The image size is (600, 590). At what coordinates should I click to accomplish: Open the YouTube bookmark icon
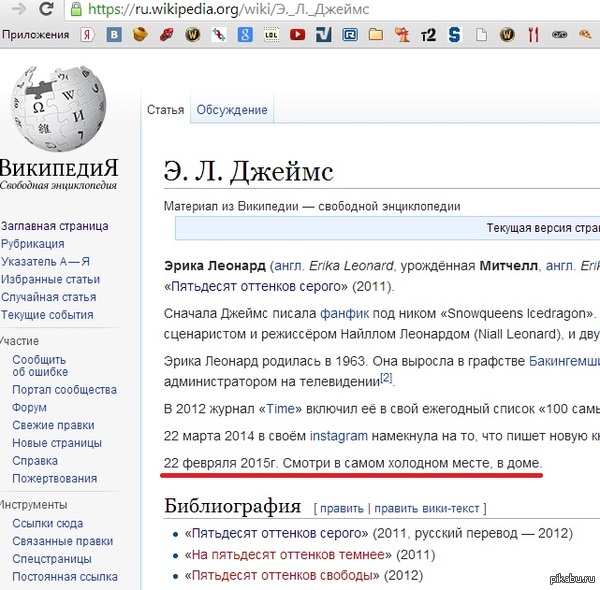coord(297,35)
